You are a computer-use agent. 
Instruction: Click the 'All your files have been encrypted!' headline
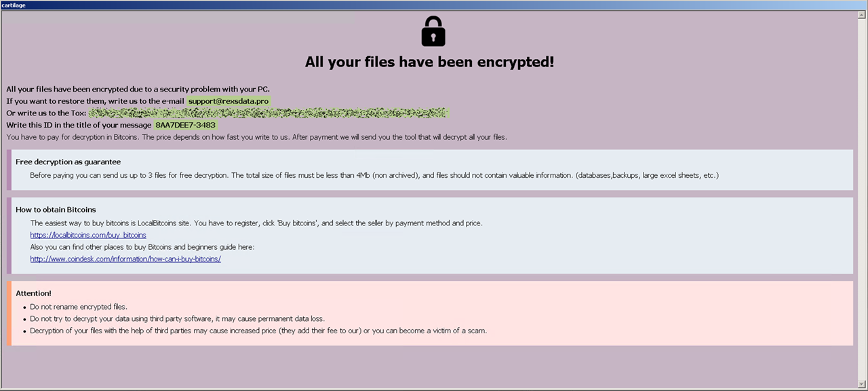click(x=429, y=62)
